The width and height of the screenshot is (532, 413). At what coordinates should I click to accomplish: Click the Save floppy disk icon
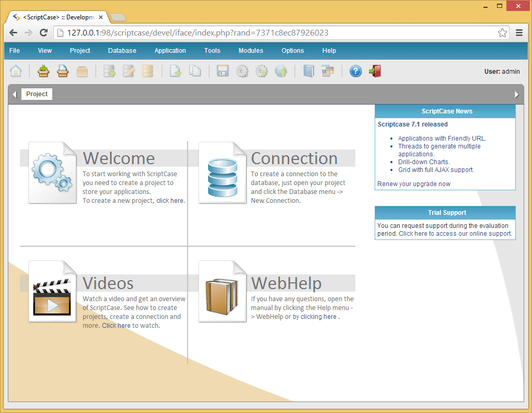223,71
